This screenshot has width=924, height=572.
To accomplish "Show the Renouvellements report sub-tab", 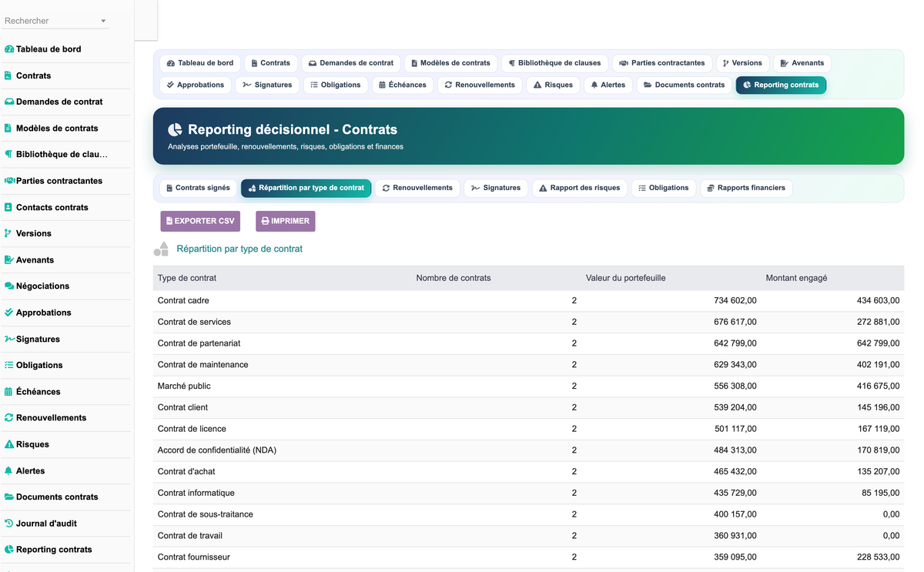I will tap(417, 188).
